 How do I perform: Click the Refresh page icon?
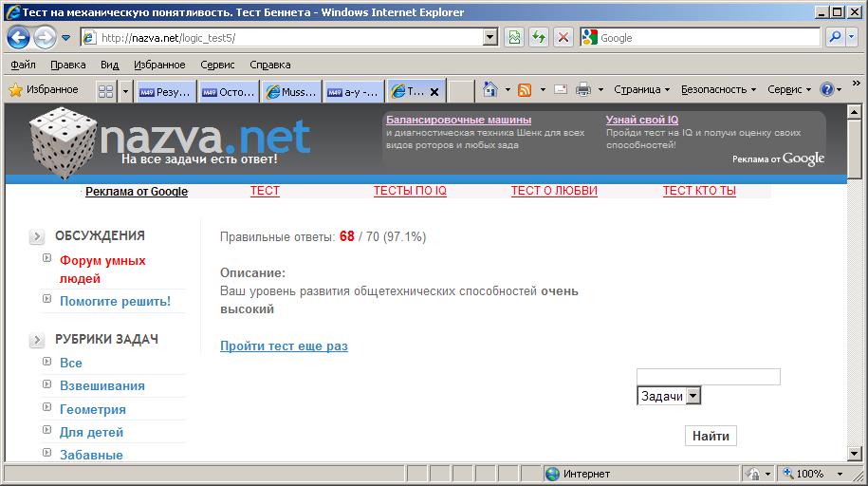pos(539,38)
